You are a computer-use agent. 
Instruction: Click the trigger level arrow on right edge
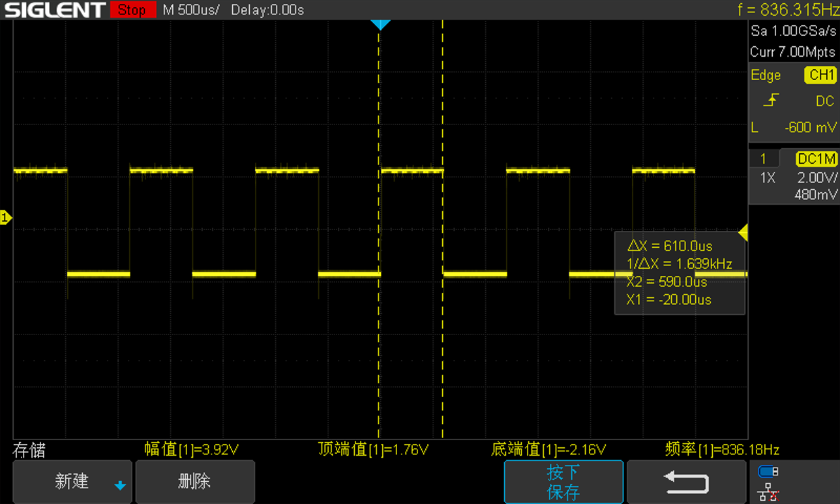(x=743, y=232)
